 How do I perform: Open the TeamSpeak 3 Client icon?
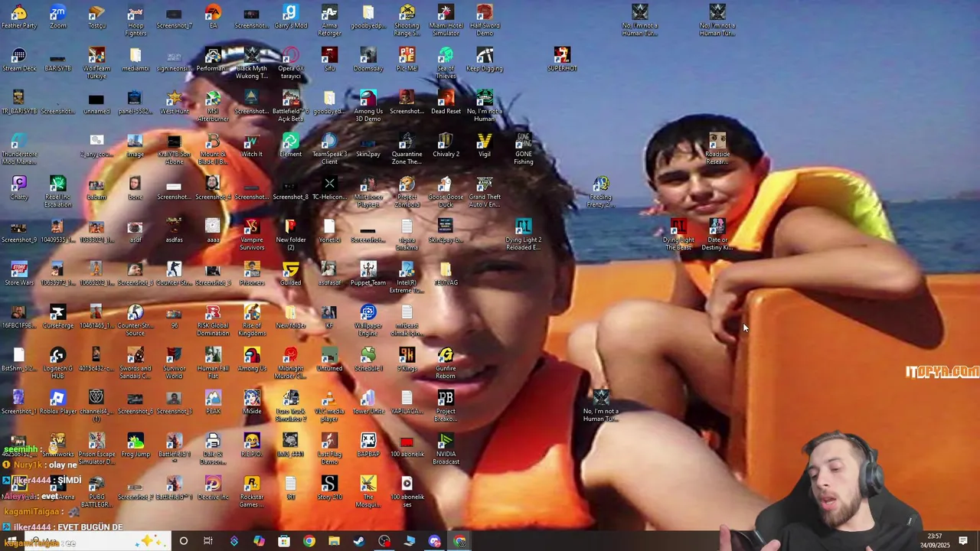(x=329, y=148)
